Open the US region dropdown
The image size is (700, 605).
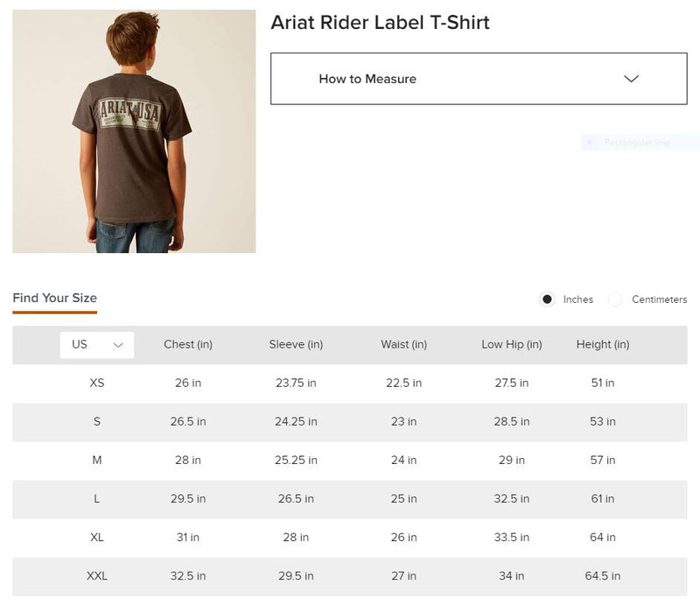point(96,344)
